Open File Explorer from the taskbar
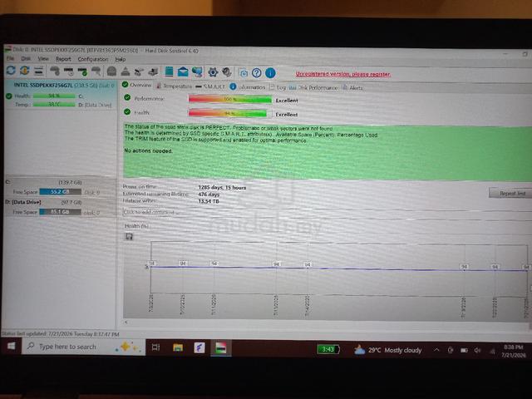Viewport: 532px width, 399px height. click(178, 347)
